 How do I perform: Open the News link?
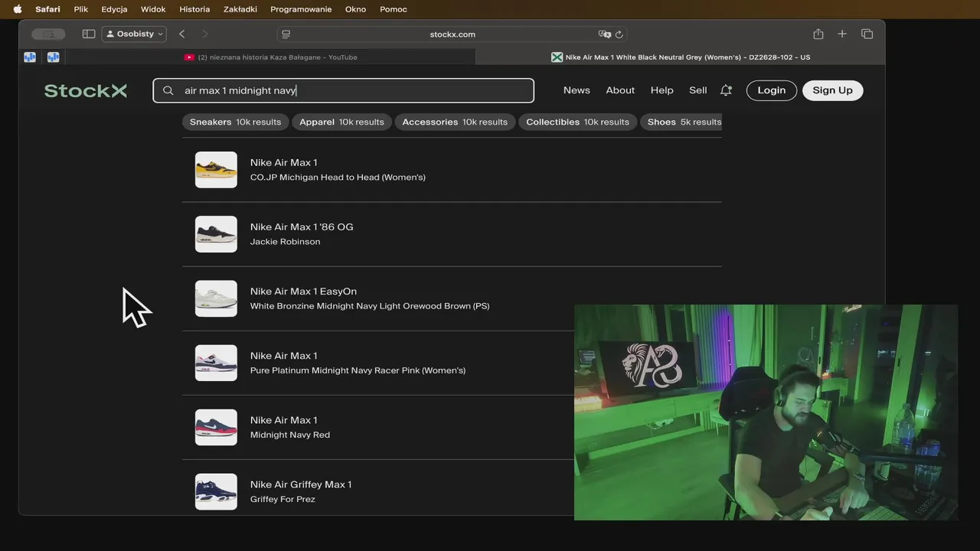[x=577, y=90]
